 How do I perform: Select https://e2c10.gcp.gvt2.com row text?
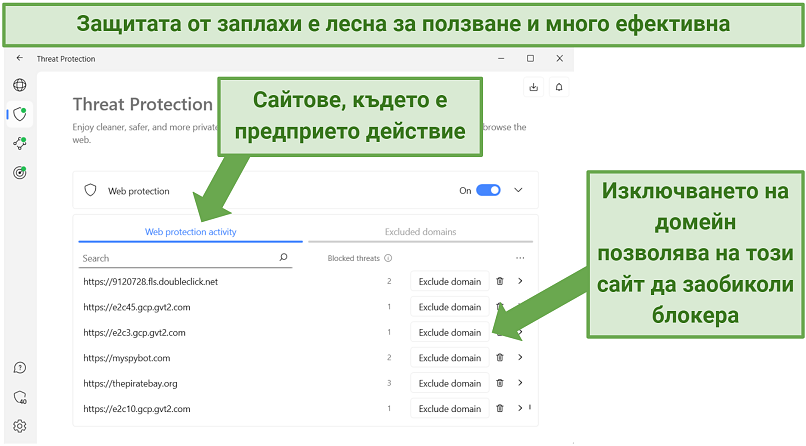pyautogui.click(x=137, y=409)
